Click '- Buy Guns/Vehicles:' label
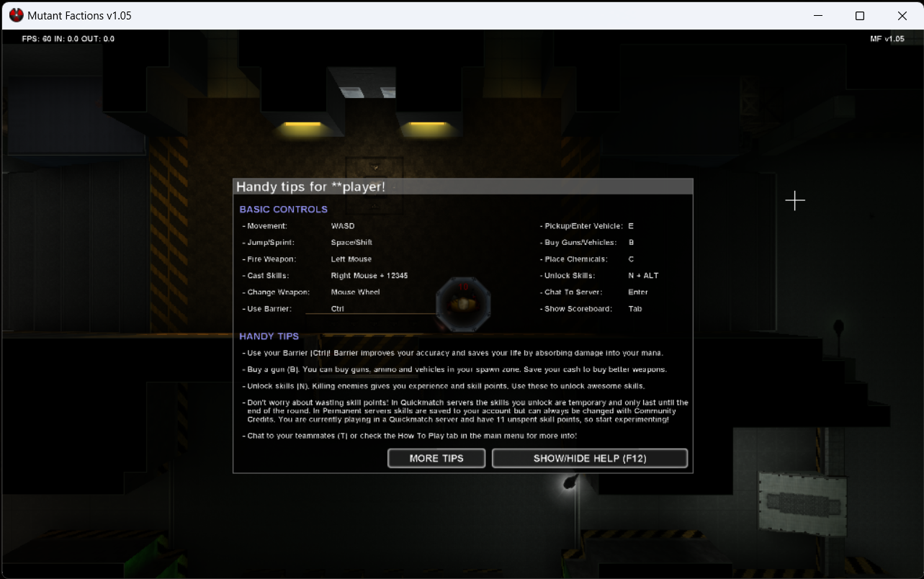The width and height of the screenshot is (924, 579). (x=577, y=243)
